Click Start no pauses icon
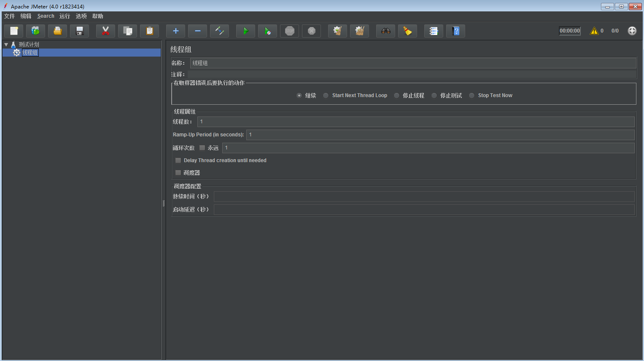 click(268, 31)
